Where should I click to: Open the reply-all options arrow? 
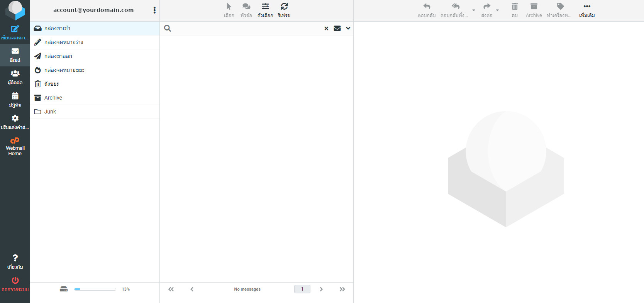pyautogui.click(x=474, y=10)
